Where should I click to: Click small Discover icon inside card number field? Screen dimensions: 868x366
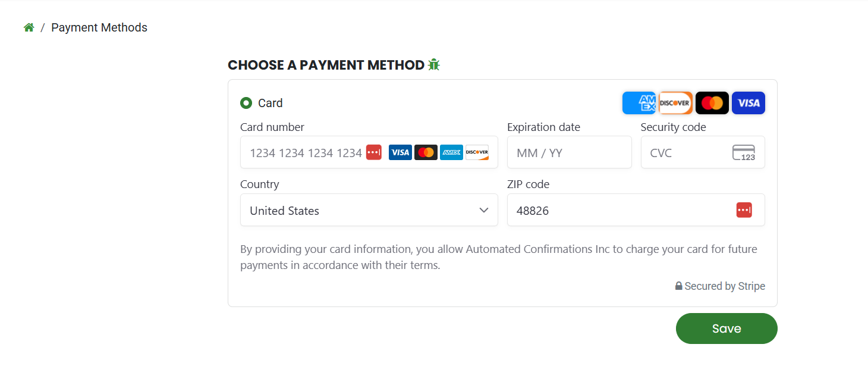(x=477, y=152)
